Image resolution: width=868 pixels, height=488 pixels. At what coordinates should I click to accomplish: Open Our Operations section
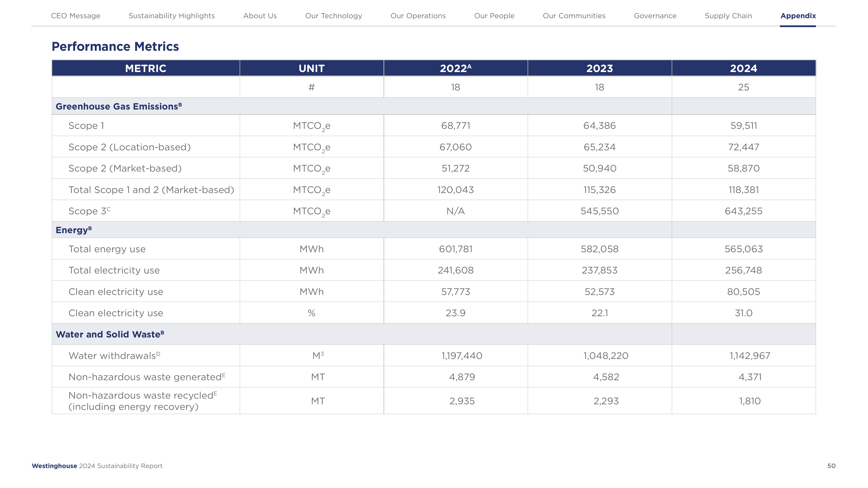pyautogui.click(x=418, y=16)
